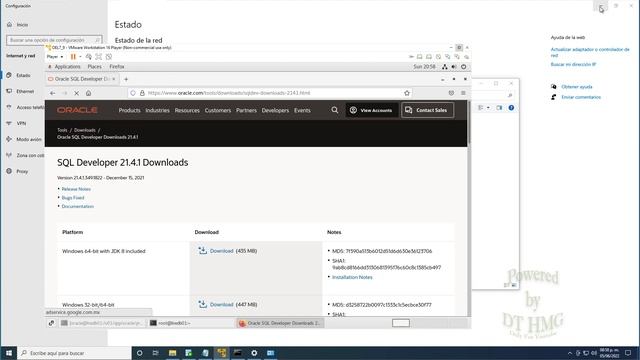Download Windows 32-bit/64-bit (447 MB)

click(x=222, y=304)
